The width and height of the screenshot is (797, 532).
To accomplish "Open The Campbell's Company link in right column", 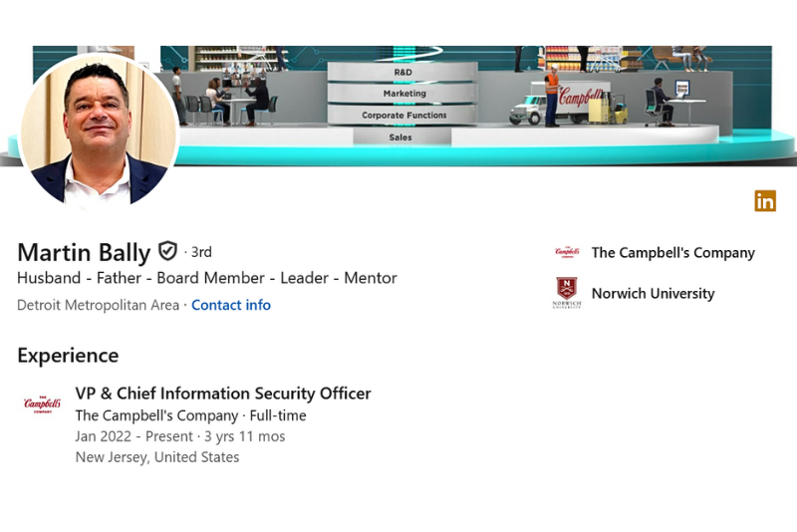I will point(672,253).
